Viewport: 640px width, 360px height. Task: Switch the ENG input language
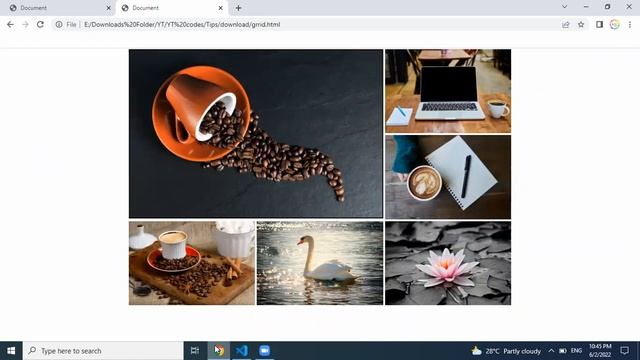(576, 351)
